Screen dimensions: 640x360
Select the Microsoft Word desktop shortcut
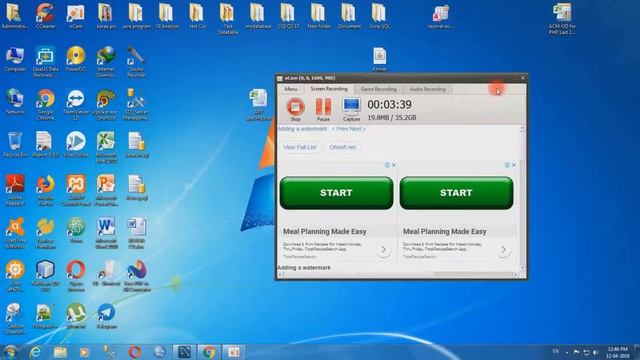[106, 233]
